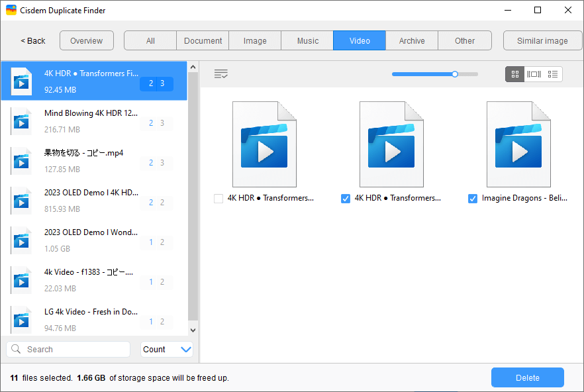Click video icon of 4k Video f1383 group
Screen dimensions: 584x392
(x=21, y=280)
